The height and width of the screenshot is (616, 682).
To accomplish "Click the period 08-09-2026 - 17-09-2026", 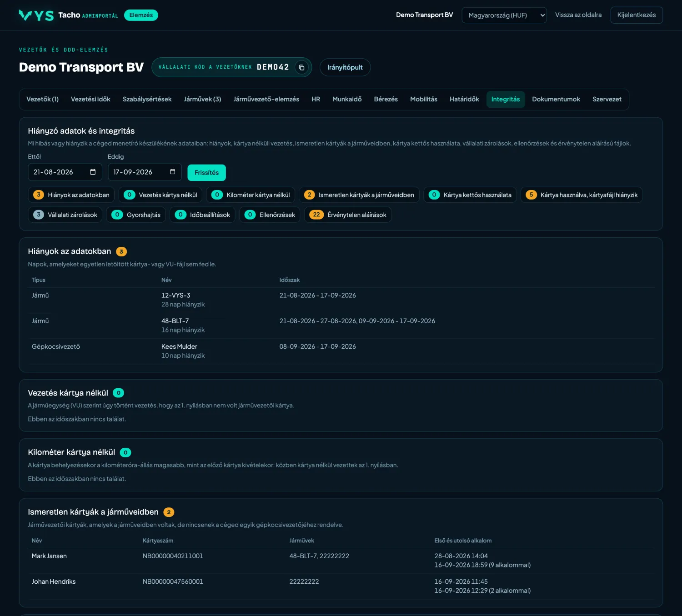I will (318, 346).
